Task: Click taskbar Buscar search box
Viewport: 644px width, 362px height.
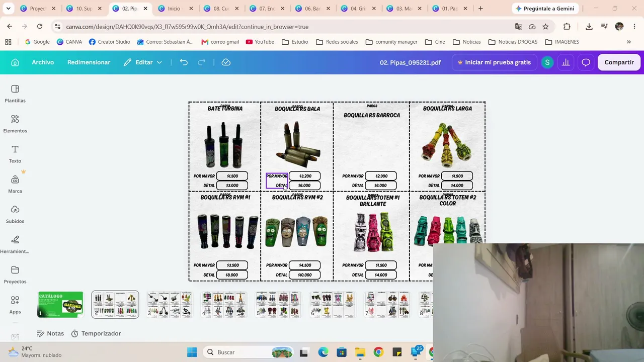Action: (250, 352)
